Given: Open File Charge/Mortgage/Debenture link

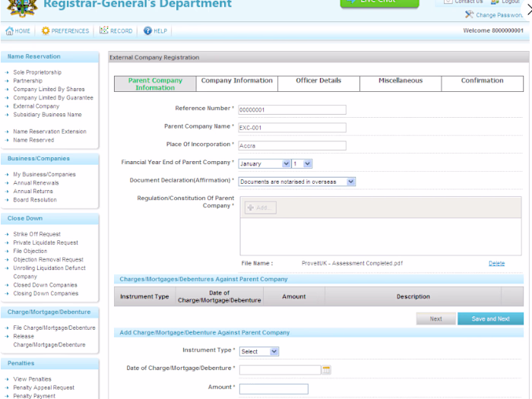Looking at the screenshot, I should [54, 328].
